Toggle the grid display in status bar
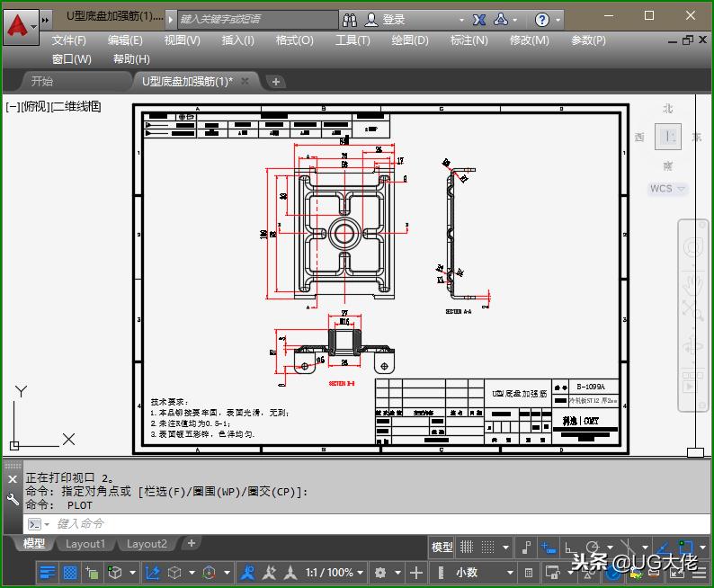 [468, 547]
